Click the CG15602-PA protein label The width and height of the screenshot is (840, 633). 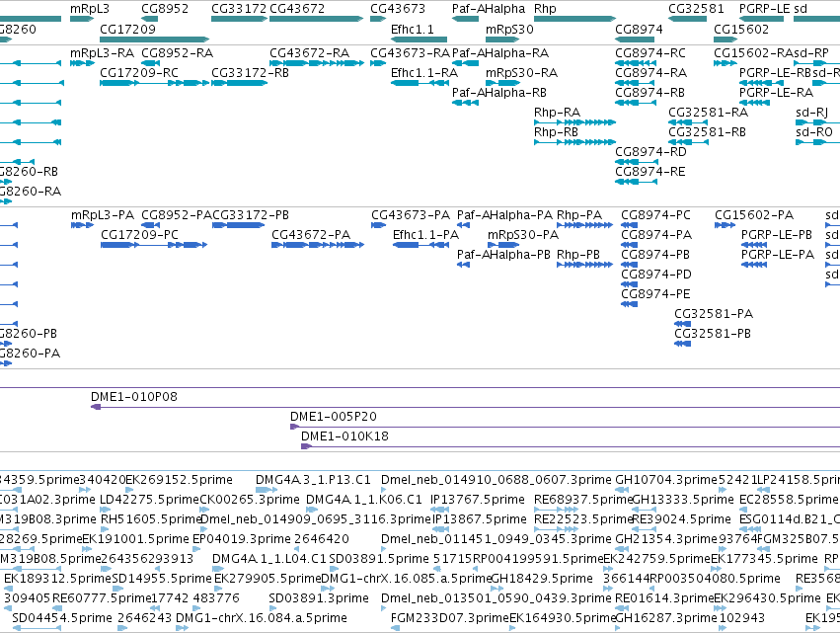coord(754,215)
